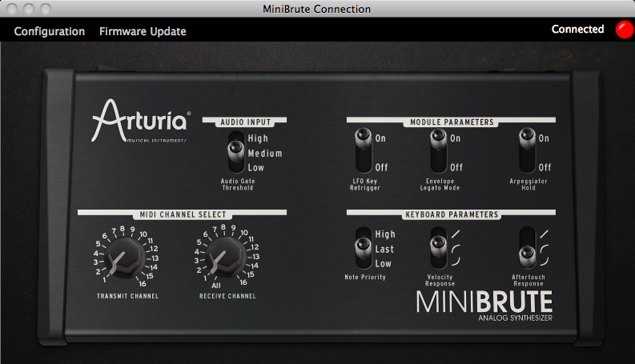Open the Configuration menu

(x=50, y=31)
